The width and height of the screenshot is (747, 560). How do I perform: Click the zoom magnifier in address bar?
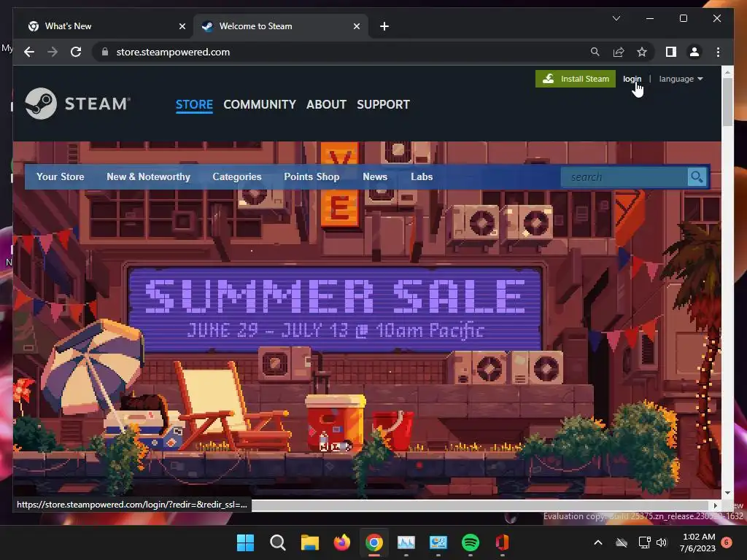coord(595,52)
